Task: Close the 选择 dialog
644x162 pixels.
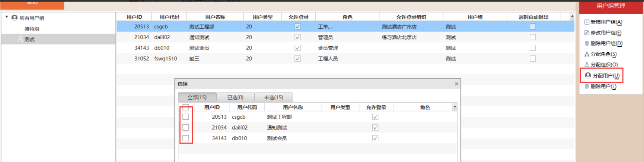Action: [456, 84]
